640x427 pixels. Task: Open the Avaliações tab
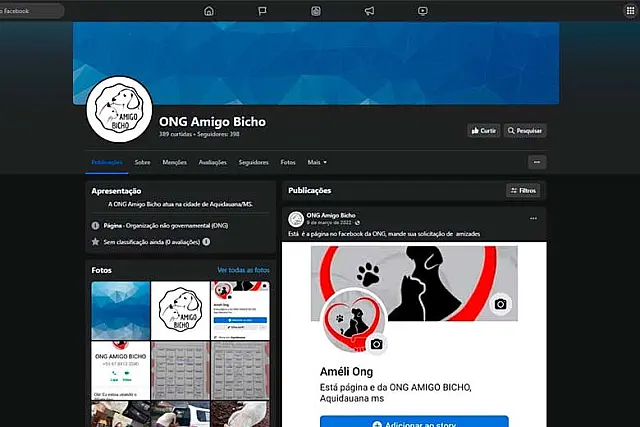click(212, 162)
